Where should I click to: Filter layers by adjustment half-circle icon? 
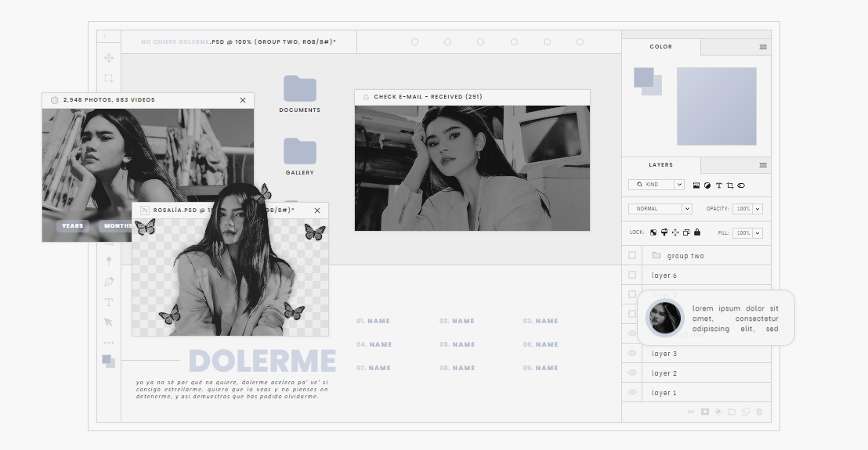[x=707, y=185]
